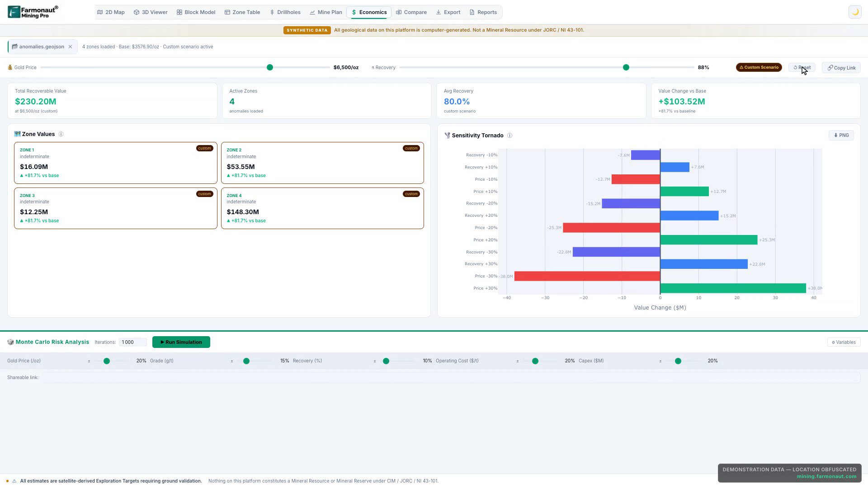868x488 pixels.
Task: Toggle dark mode with the moon icon
Action: [855, 12]
